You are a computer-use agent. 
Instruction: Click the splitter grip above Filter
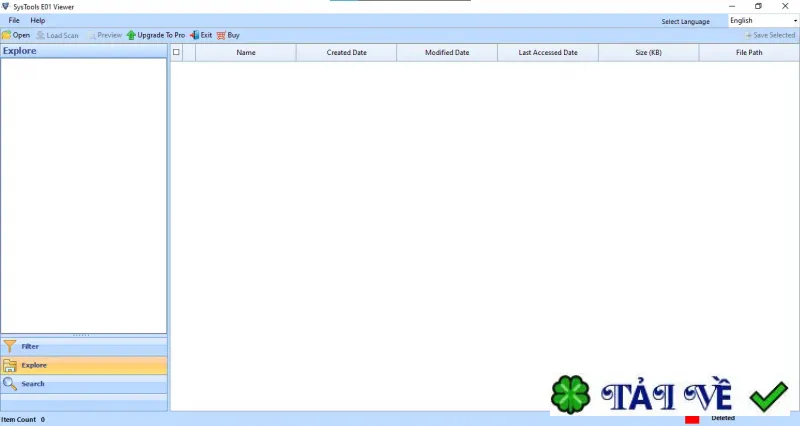pyautogui.click(x=81, y=335)
